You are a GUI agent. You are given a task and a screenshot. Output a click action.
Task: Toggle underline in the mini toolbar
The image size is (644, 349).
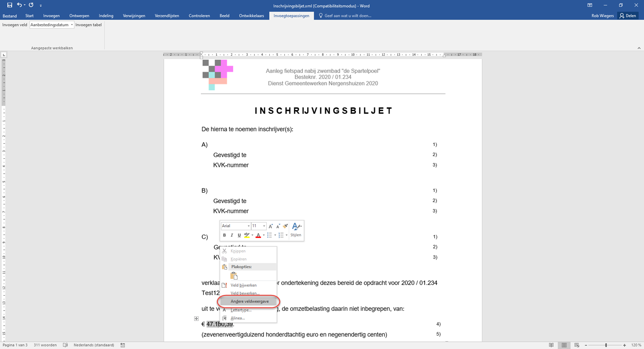(x=239, y=235)
